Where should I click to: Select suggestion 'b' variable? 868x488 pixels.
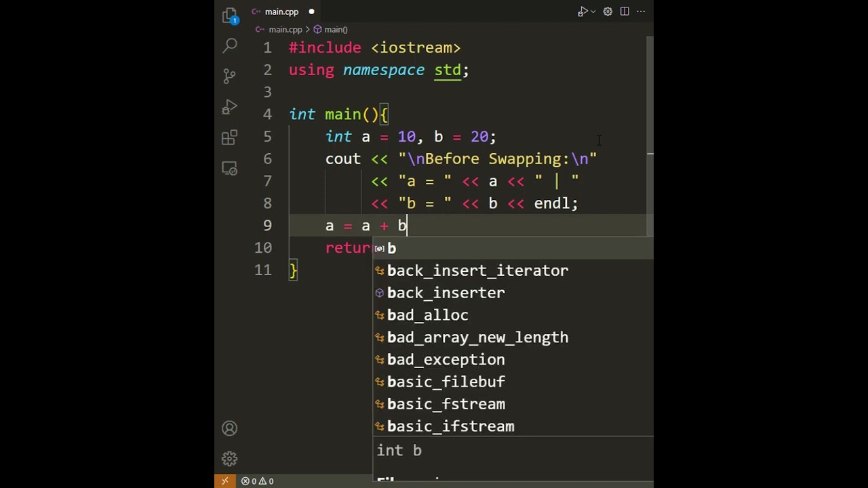pyautogui.click(x=513, y=248)
